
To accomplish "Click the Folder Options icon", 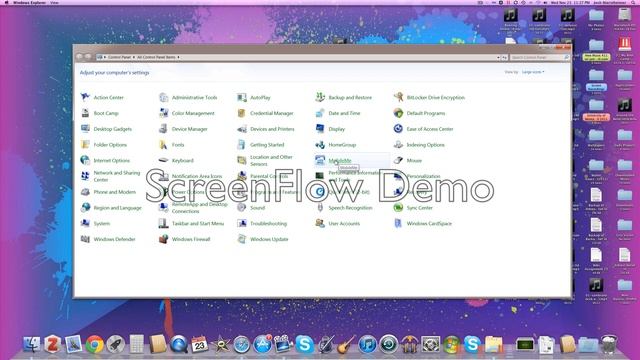I will coord(85,144).
